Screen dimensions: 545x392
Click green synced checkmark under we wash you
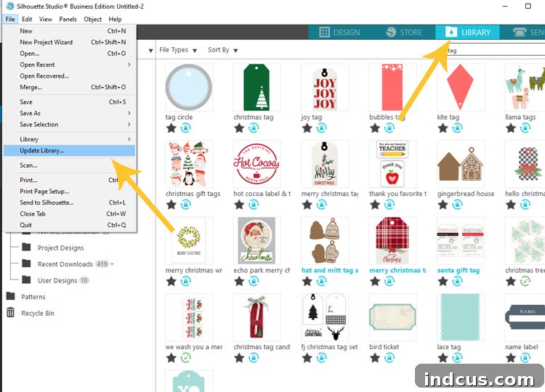[x=185, y=357]
